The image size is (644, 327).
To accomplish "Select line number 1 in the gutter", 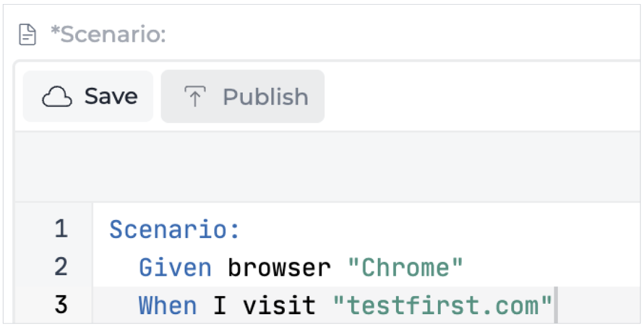I will [x=61, y=229].
